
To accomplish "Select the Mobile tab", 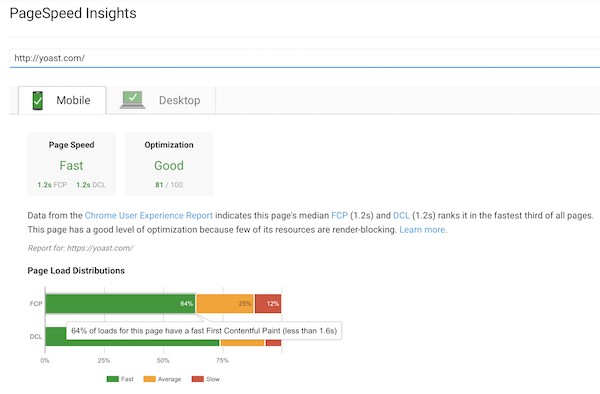I will pyautogui.click(x=62, y=100).
